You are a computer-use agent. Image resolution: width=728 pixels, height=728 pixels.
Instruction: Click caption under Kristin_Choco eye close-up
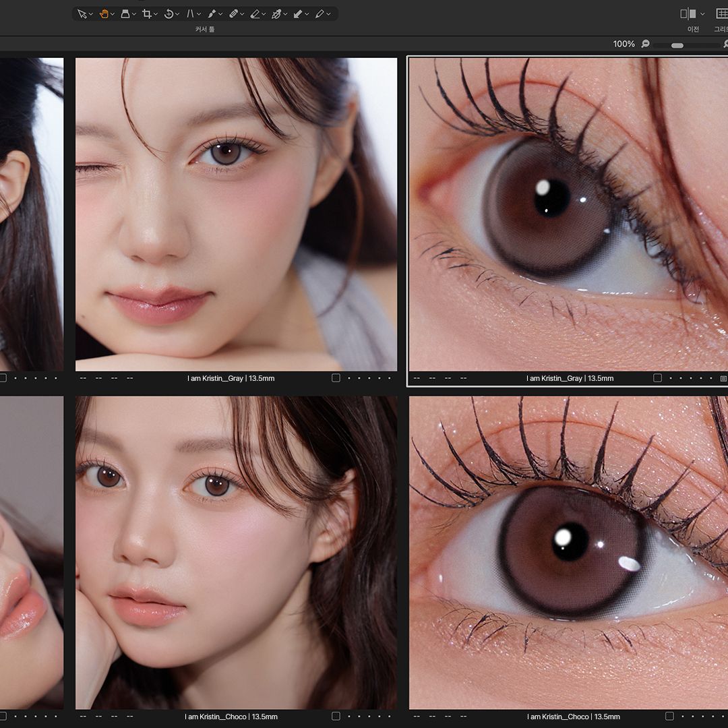pos(574,717)
